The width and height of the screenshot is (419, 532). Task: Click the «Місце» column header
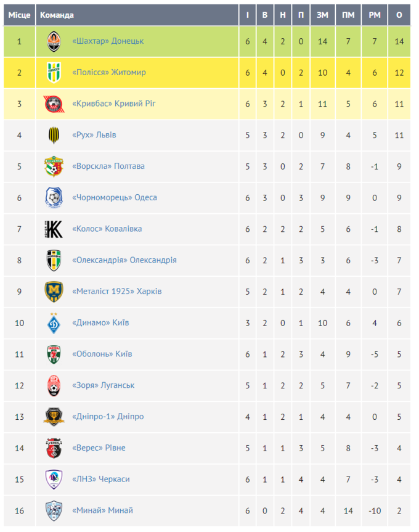pos(19,15)
